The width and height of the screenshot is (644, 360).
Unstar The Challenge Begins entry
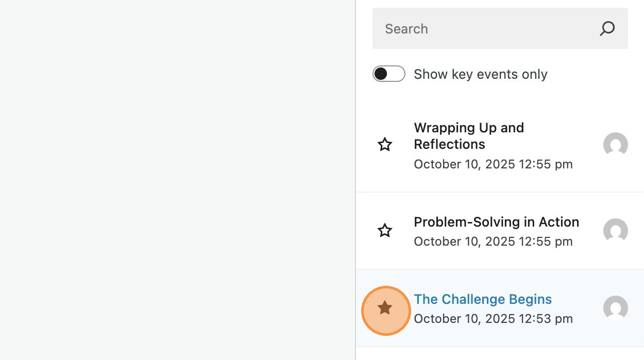point(385,308)
